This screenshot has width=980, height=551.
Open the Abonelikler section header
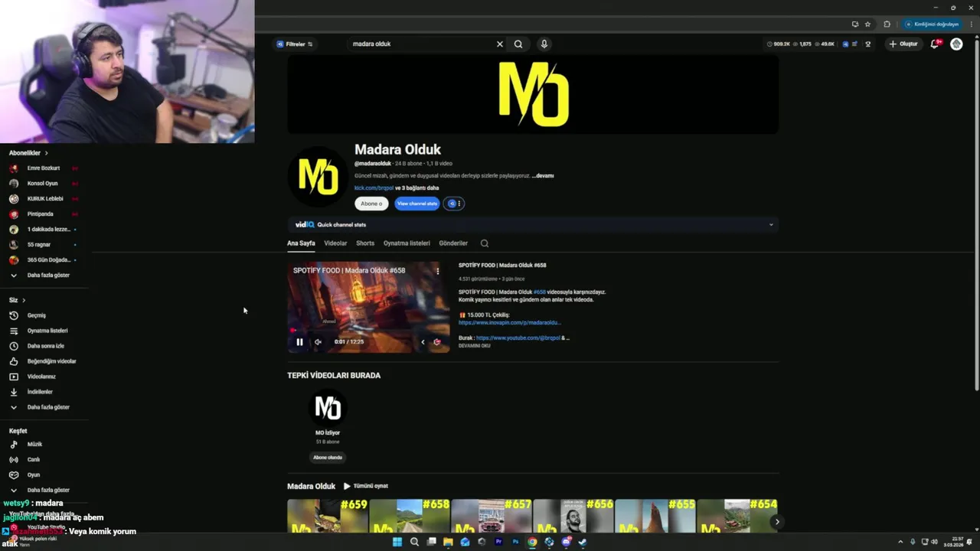click(28, 153)
